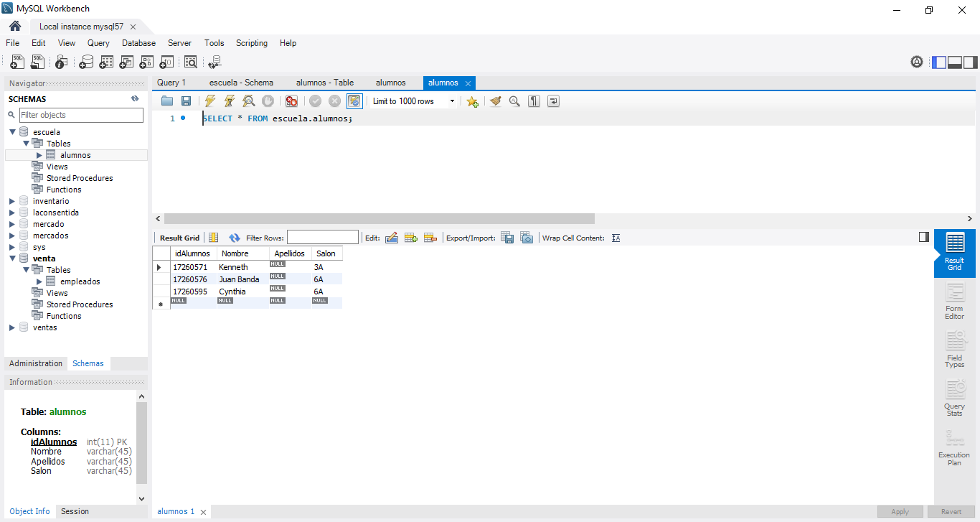
Task: Toggle the left sidebar panel visibility
Action: [939, 62]
